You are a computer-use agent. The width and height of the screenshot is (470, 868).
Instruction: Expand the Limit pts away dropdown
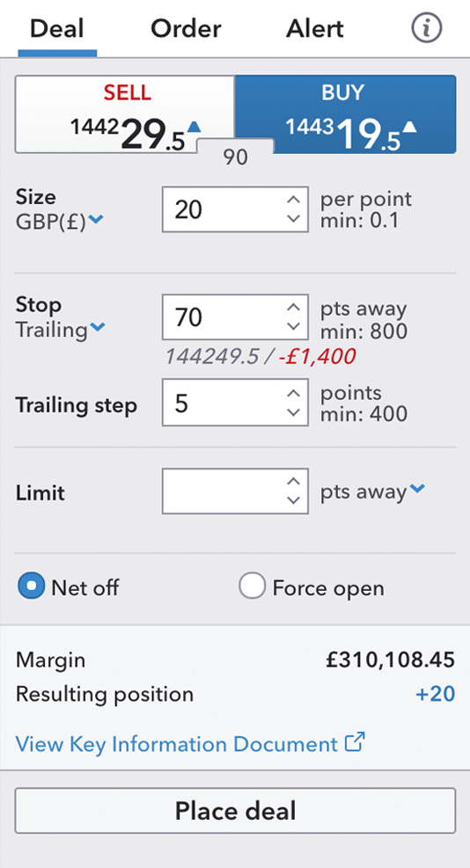point(417,488)
